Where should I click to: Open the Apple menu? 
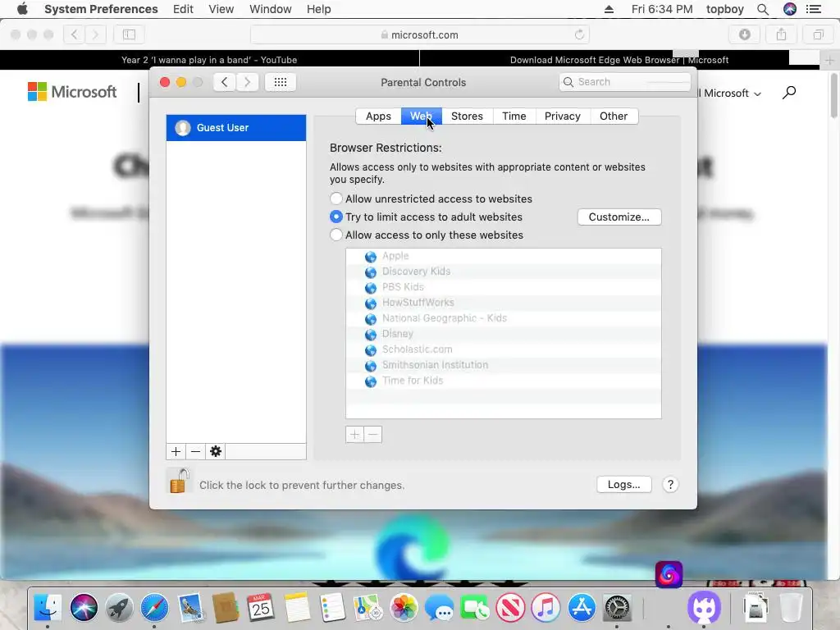tap(22, 9)
